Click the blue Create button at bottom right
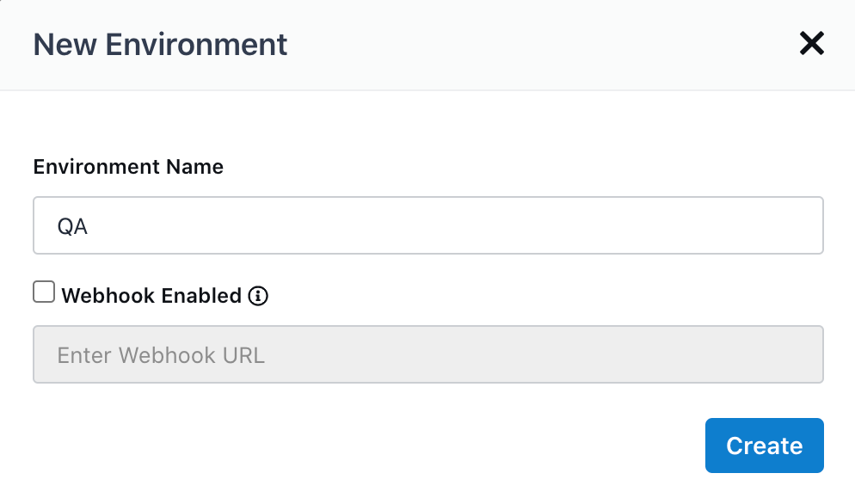 (764, 446)
